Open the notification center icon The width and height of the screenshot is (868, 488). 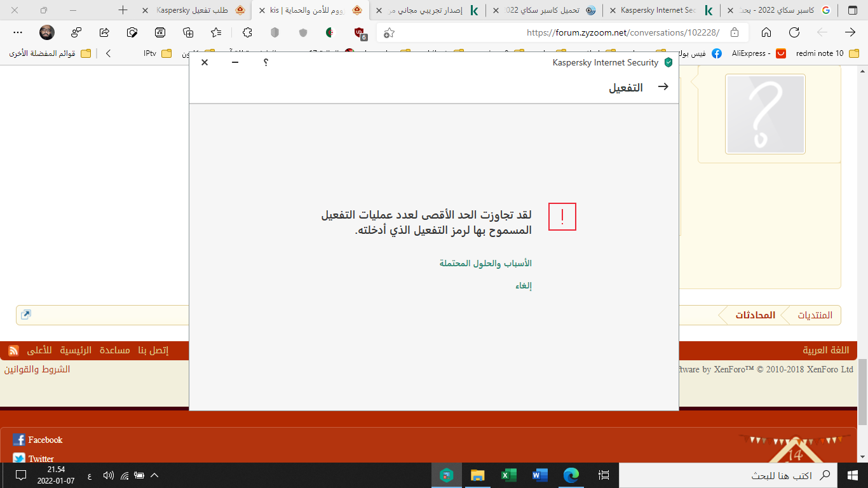20,475
